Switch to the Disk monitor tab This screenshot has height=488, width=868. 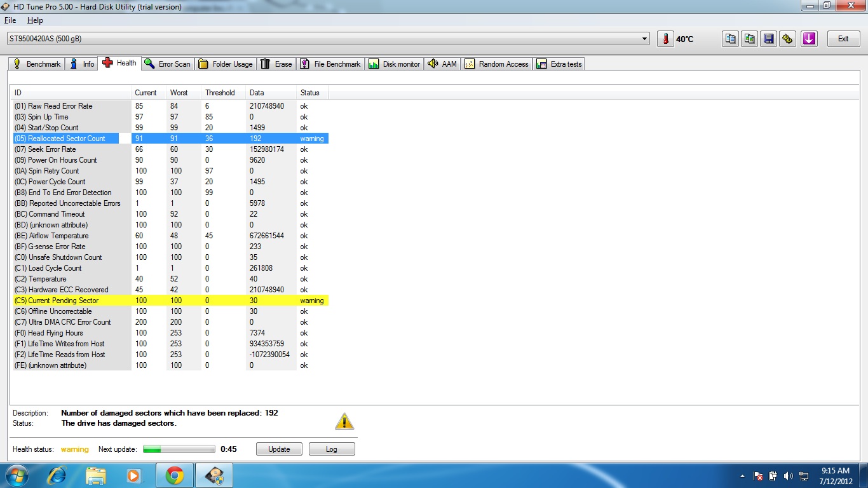click(395, 64)
